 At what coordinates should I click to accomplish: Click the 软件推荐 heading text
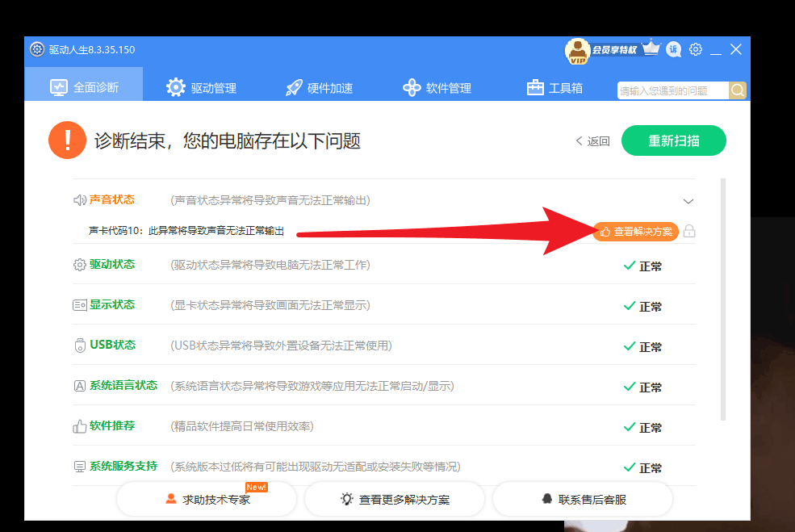click(x=112, y=425)
